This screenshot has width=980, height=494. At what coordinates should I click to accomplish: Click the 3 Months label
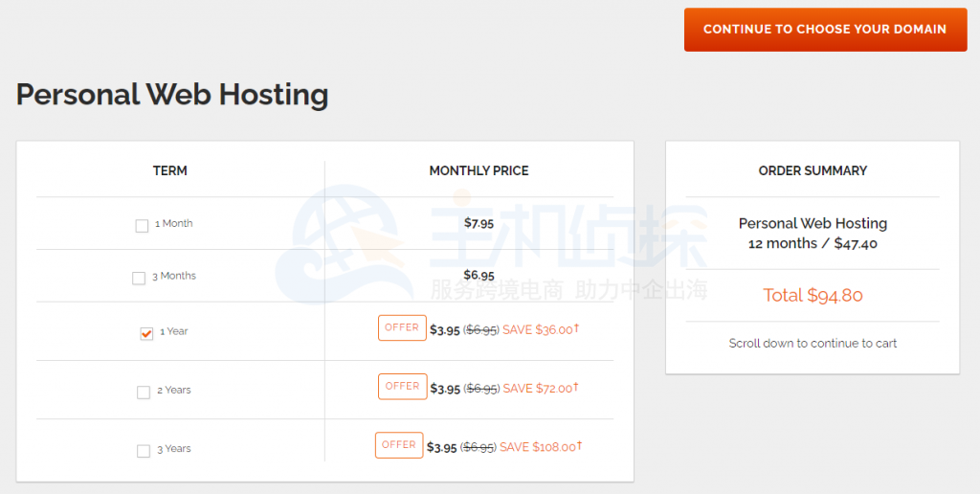tap(174, 276)
